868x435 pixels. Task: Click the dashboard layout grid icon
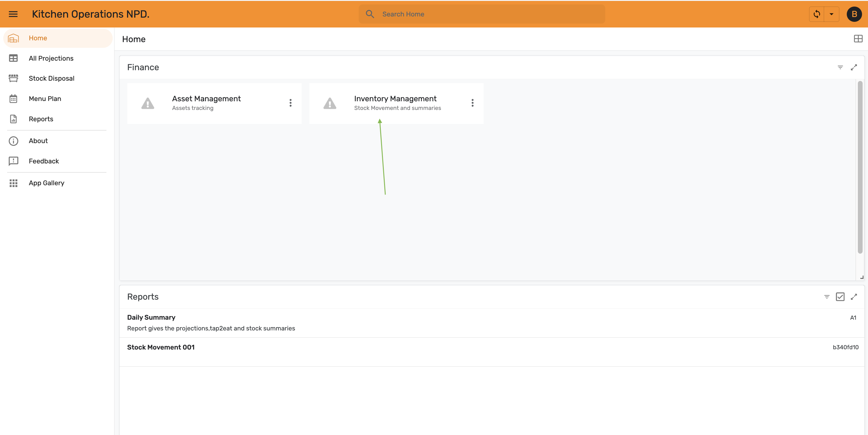pyautogui.click(x=858, y=39)
